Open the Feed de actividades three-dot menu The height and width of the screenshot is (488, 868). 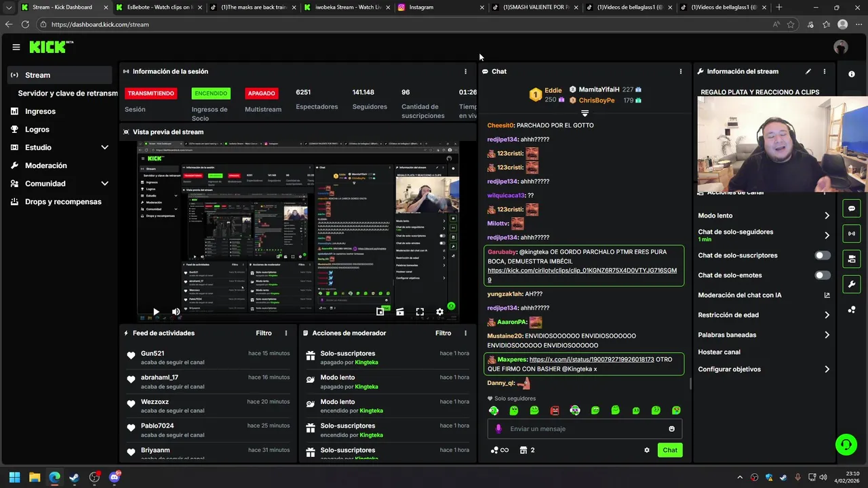point(286,333)
